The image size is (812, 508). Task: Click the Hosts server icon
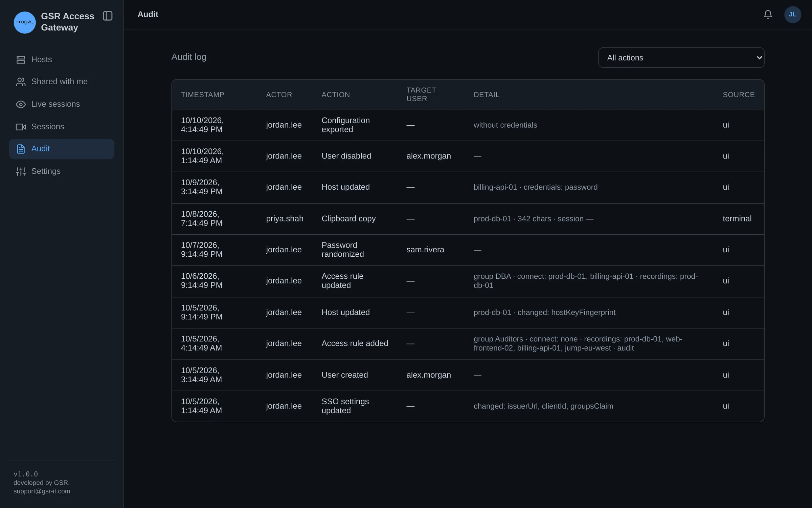[x=21, y=60]
